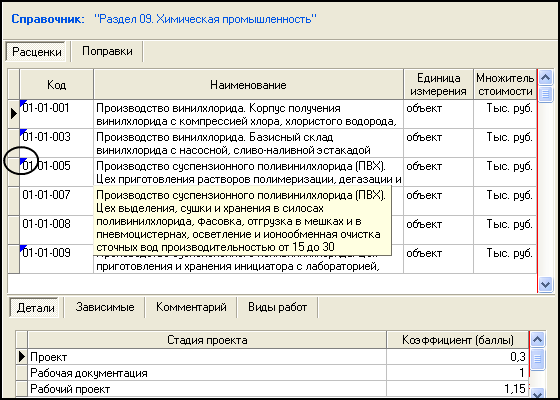Click the объект cell in row 01-01-001

tap(438, 114)
